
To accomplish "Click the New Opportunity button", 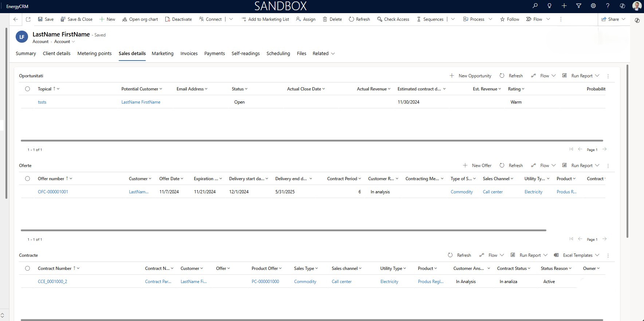I will (x=471, y=76).
